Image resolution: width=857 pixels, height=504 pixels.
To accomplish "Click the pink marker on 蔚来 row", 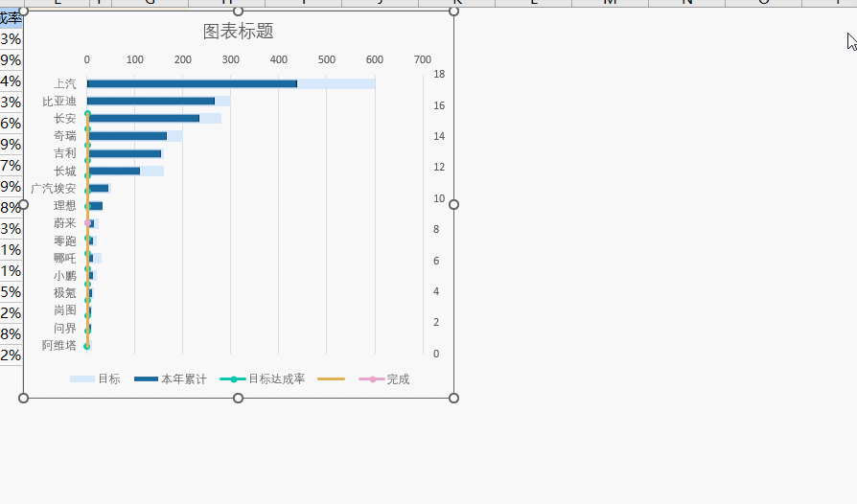I will [88, 223].
